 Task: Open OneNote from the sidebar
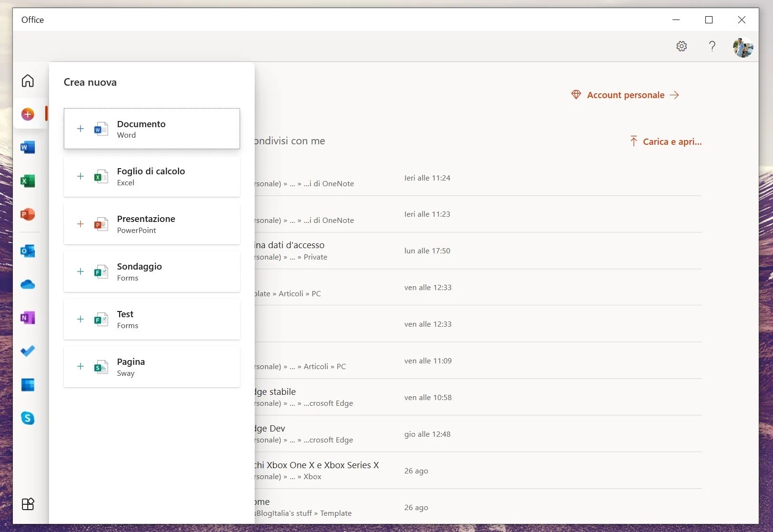coord(27,318)
